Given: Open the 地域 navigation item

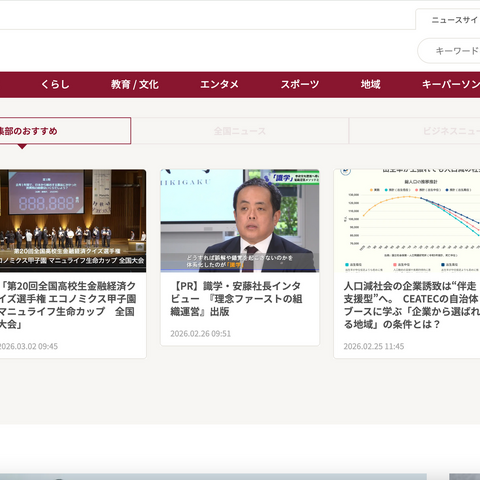Looking at the screenshot, I should [x=370, y=84].
